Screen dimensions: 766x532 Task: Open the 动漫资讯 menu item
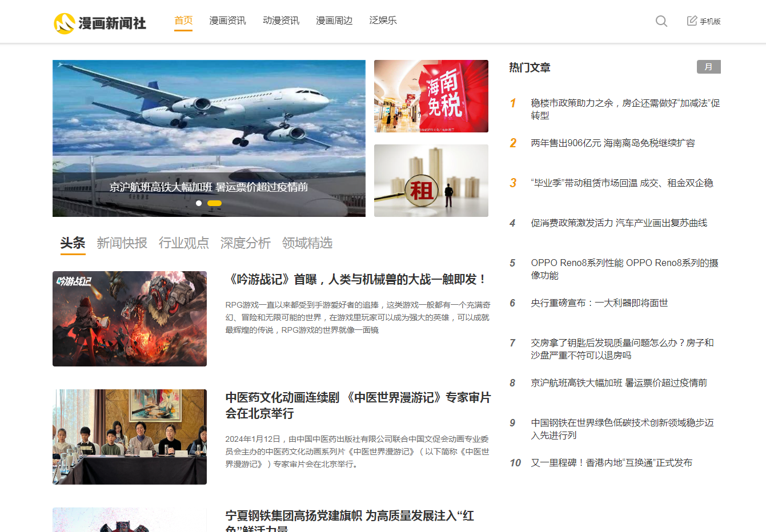coord(281,21)
